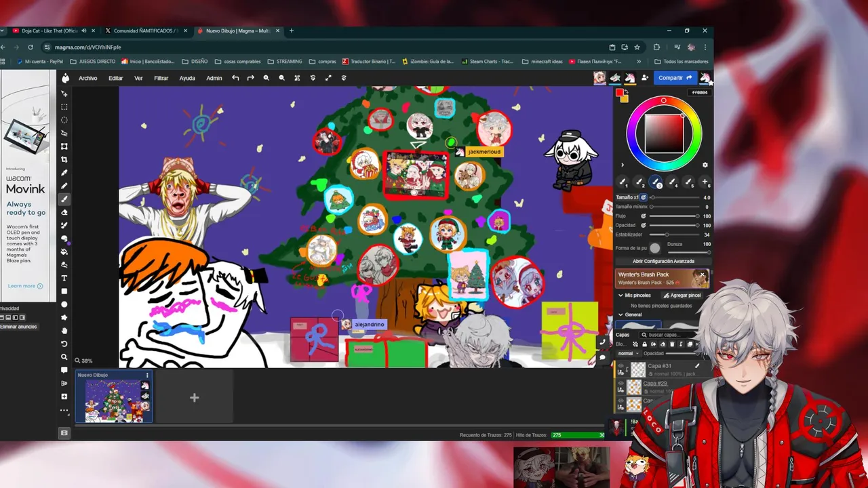This screenshot has height=488, width=868.
Task: Select the elliptical selection tool
Action: tap(64, 120)
